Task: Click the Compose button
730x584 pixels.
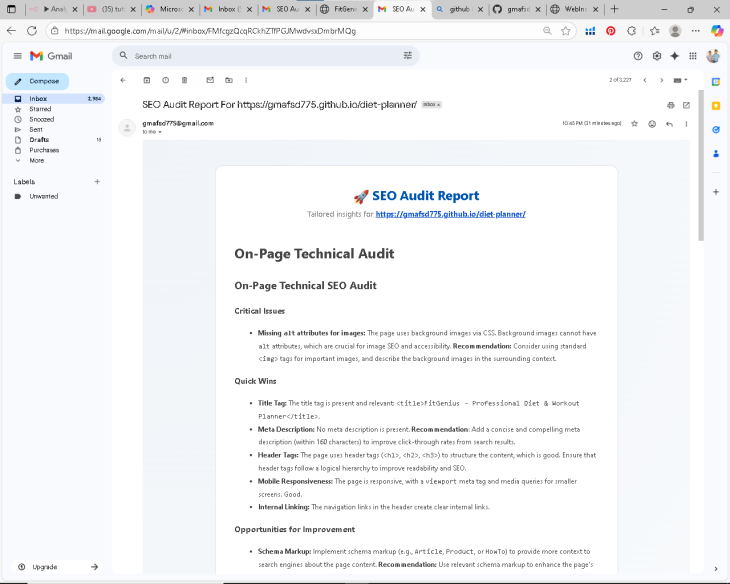Action: pos(37,81)
